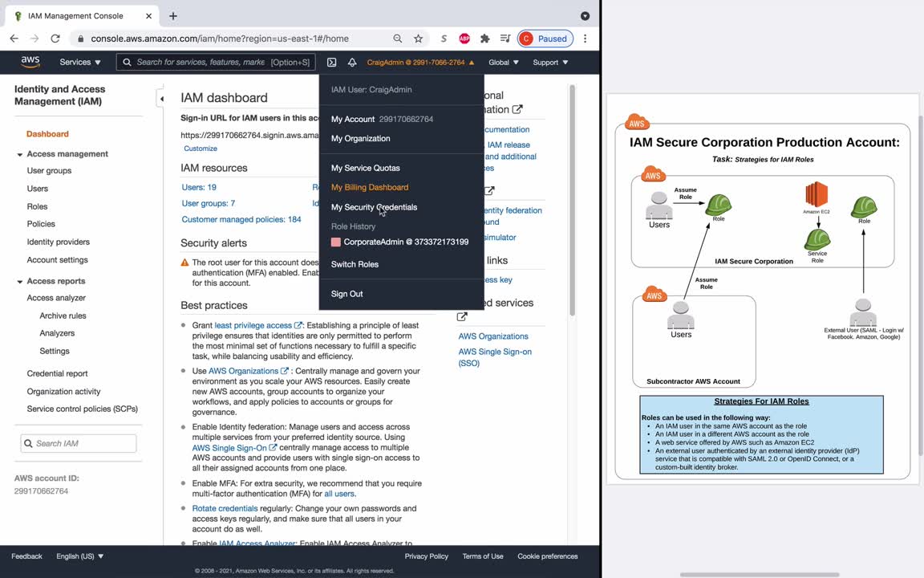Collapse the Access management section
This screenshot has width=924, height=578.
tap(19, 154)
